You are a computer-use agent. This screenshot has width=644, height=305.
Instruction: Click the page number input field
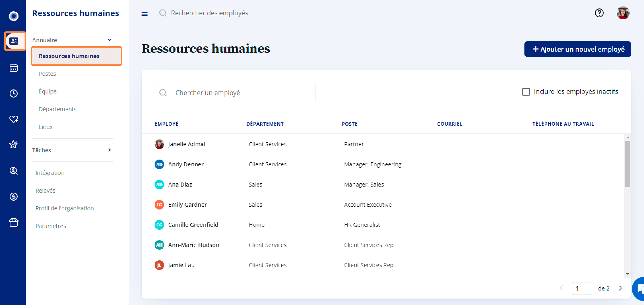coord(581,288)
